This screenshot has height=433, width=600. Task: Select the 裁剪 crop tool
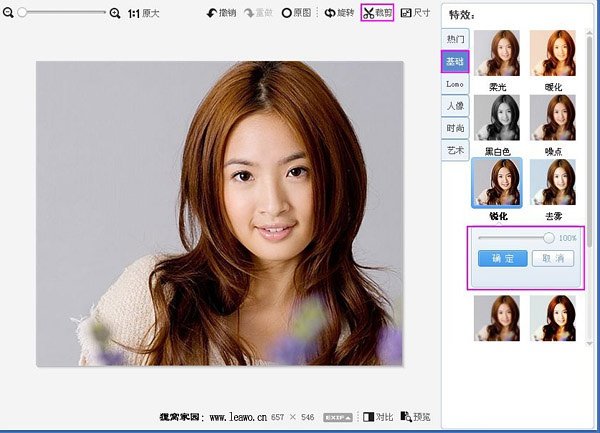[377, 14]
